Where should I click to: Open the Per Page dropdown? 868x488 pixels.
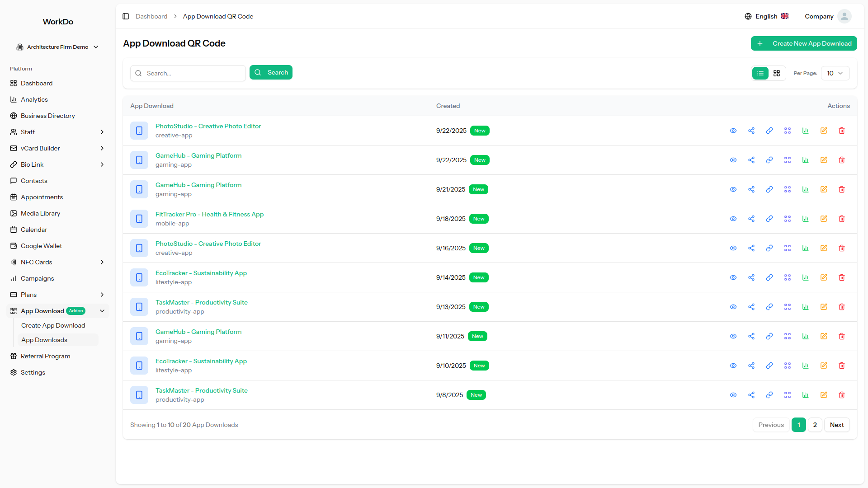tap(835, 73)
